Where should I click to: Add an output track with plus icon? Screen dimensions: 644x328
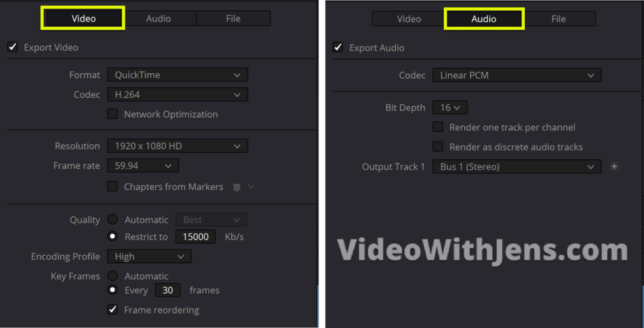tap(614, 166)
